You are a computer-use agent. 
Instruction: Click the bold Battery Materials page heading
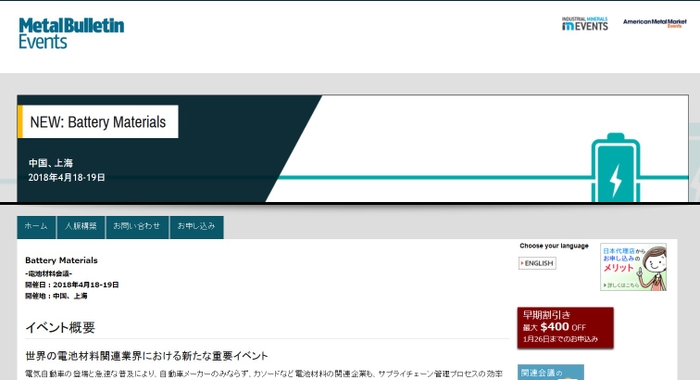61,260
